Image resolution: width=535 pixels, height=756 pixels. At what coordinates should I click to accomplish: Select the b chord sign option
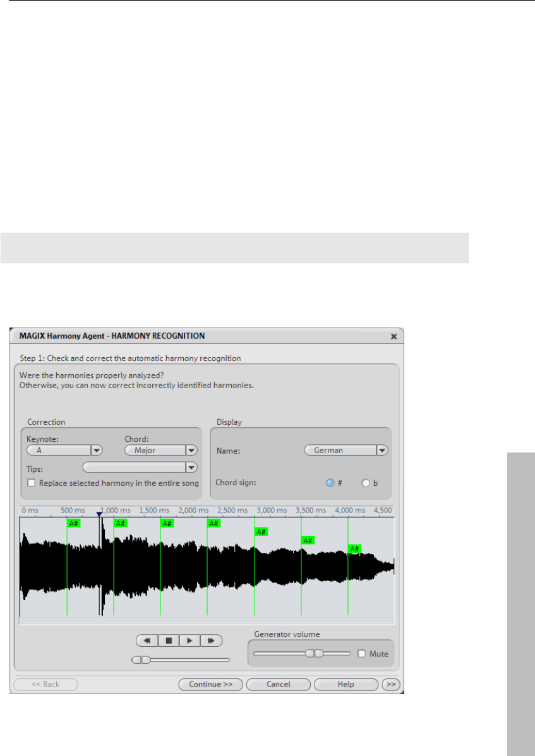(366, 483)
